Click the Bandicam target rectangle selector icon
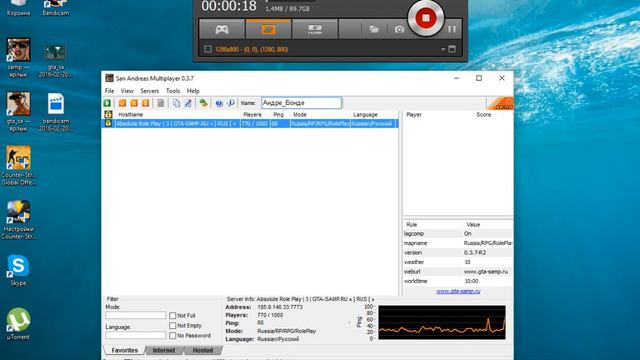The height and width of the screenshot is (360, 640). pos(208,49)
